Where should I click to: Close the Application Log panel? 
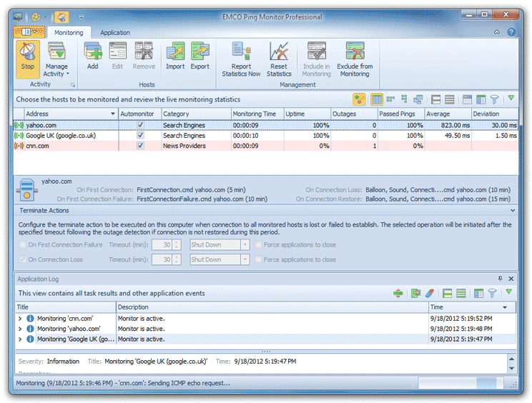511,279
